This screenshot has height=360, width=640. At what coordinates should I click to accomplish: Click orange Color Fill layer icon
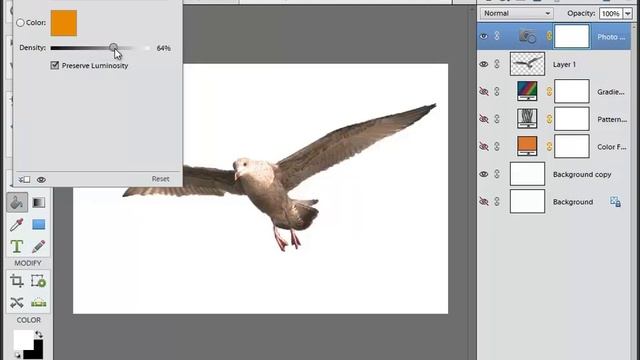[x=527, y=146]
